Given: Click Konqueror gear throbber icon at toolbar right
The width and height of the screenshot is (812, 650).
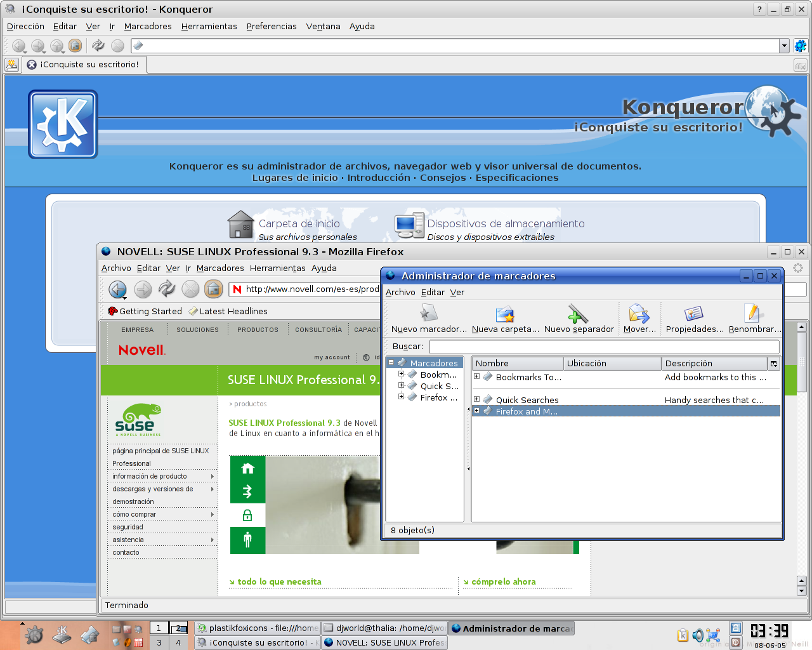Looking at the screenshot, I should [x=801, y=46].
